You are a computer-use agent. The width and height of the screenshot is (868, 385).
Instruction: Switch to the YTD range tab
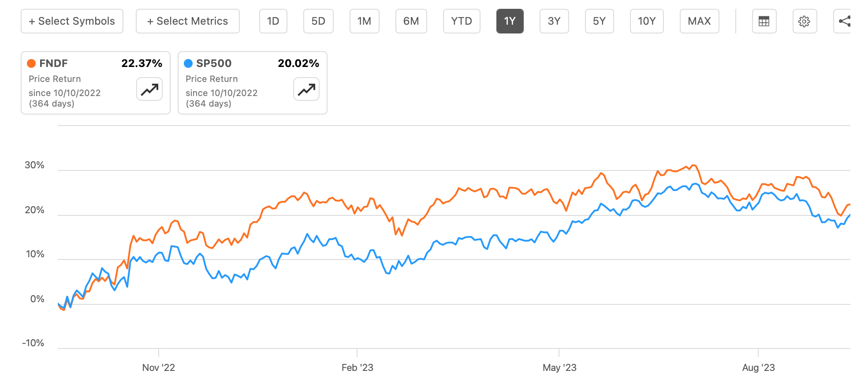click(462, 21)
